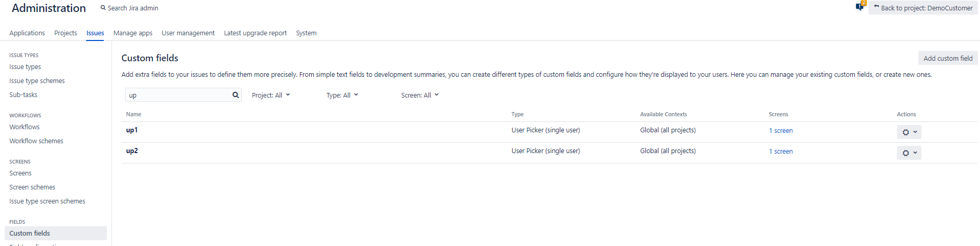Open the System tab
Image resolution: width=980 pixels, height=246 pixels.
tap(306, 33)
